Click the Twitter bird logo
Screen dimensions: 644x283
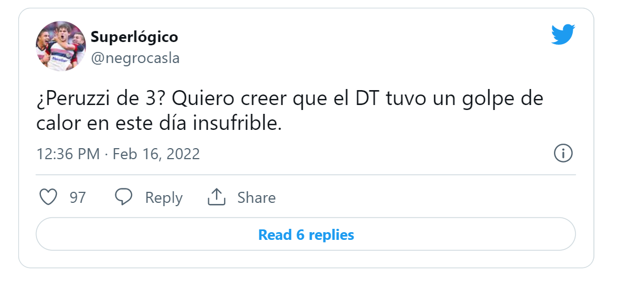(563, 34)
